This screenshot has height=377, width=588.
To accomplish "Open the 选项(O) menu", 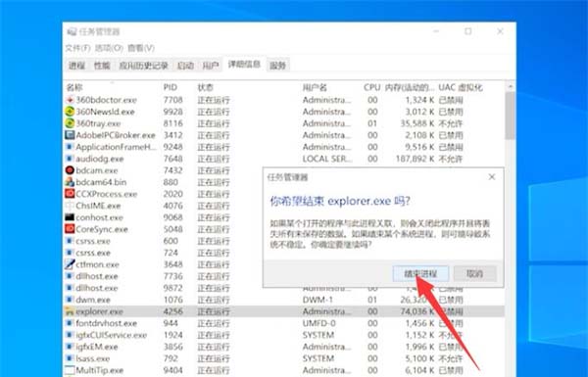I will click(x=109, y=48).
